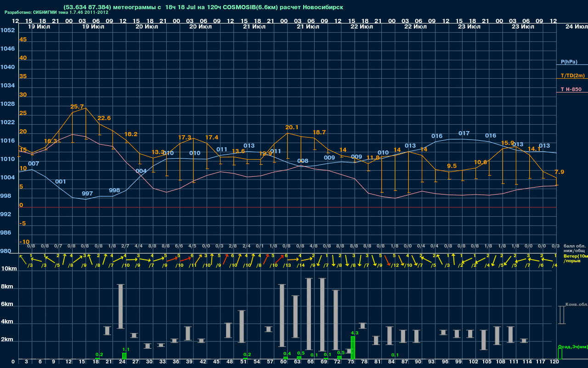Click the 0.4 precipitation value label

[287, 353]
